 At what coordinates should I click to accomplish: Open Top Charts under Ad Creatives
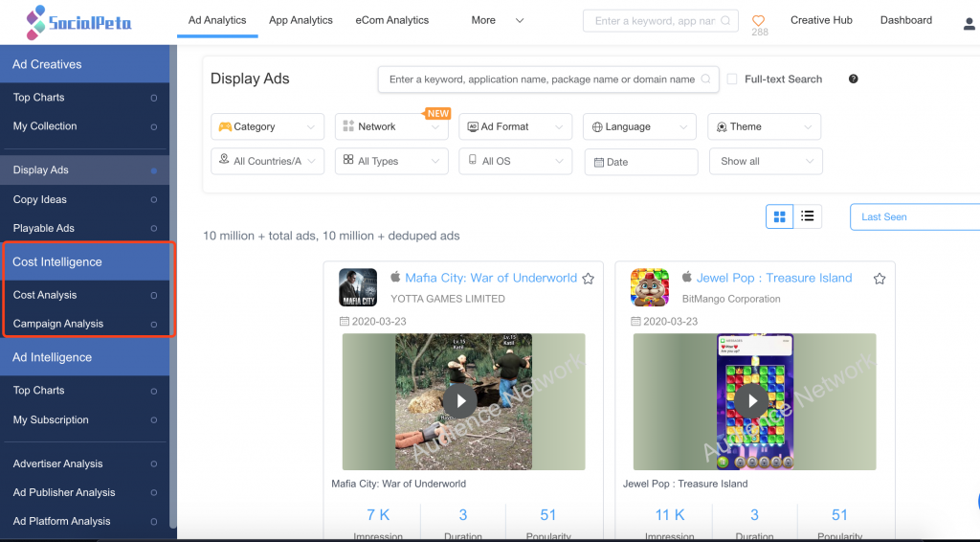[84, 98]
